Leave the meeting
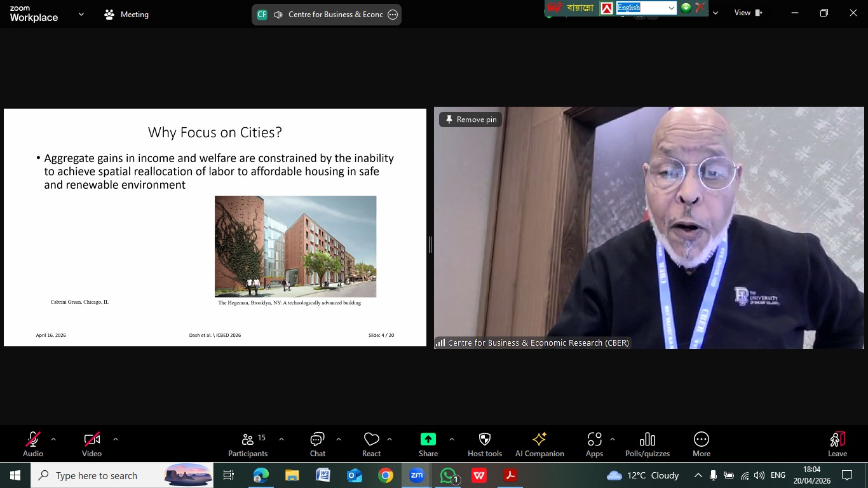The image size is (868, 488). [837, 444]
